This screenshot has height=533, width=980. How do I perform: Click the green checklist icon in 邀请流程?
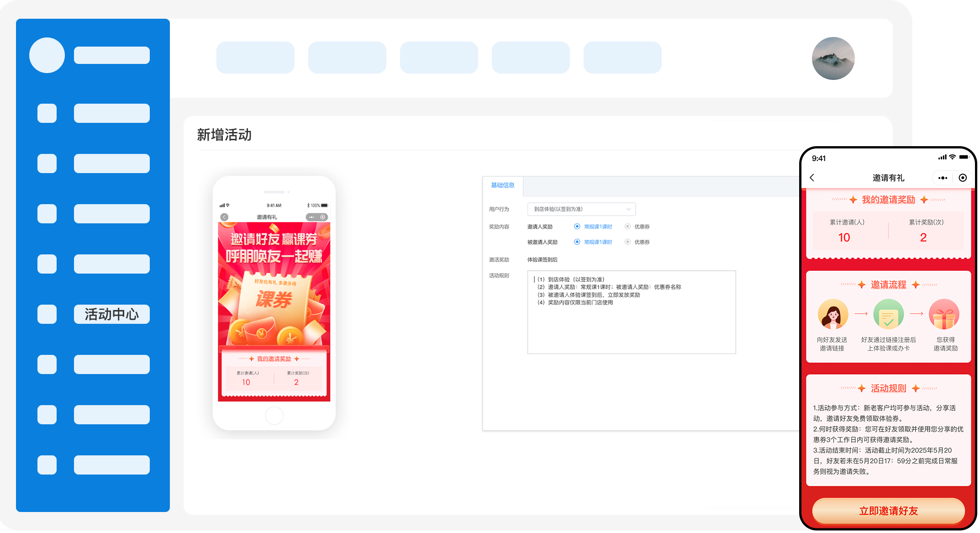point(888,314)
